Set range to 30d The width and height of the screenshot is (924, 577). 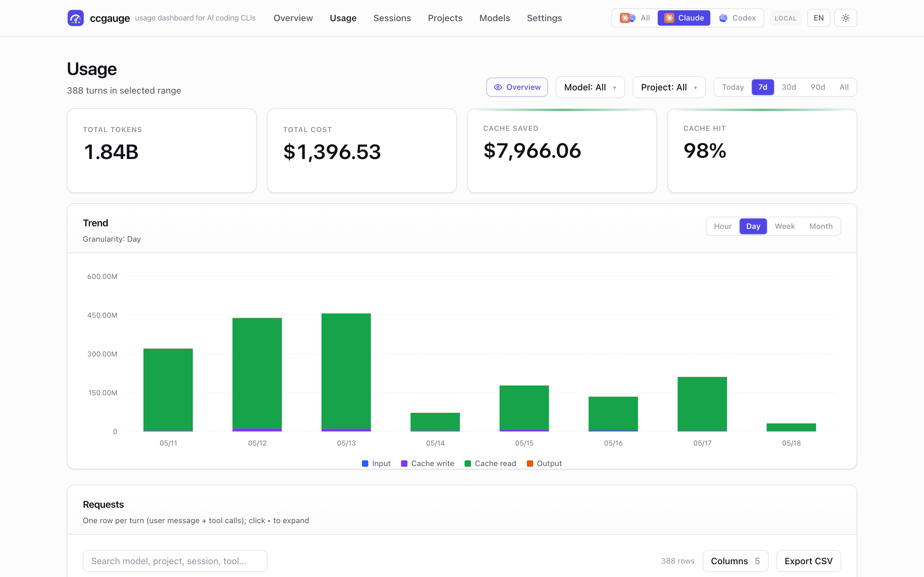pos(789,88)
